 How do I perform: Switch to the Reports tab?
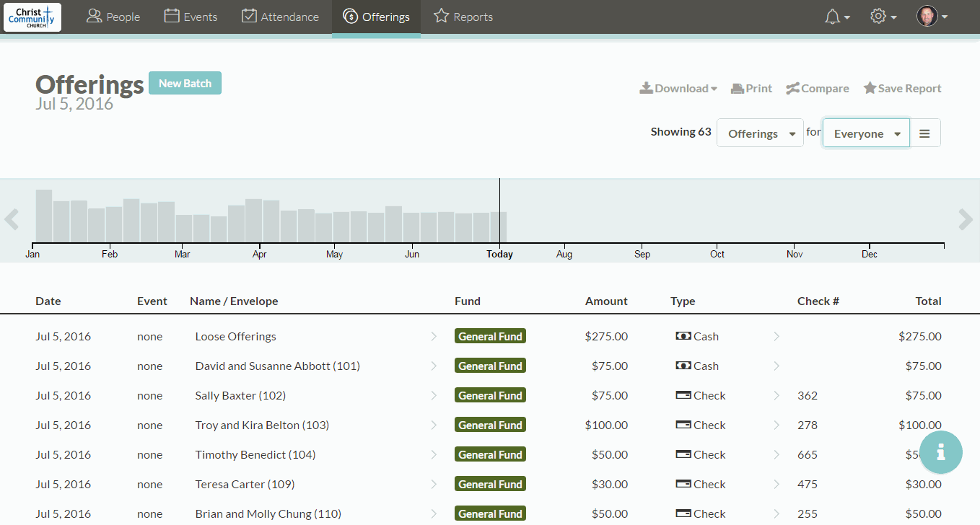click(463, 17)
